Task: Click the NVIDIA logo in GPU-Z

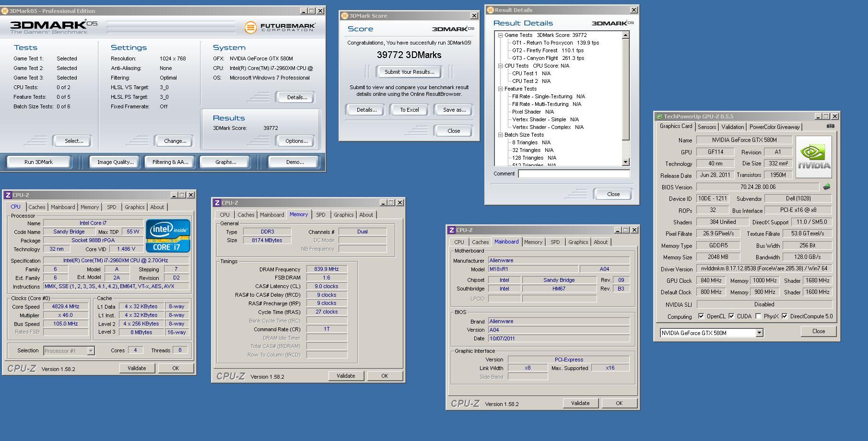Action: 814,157
